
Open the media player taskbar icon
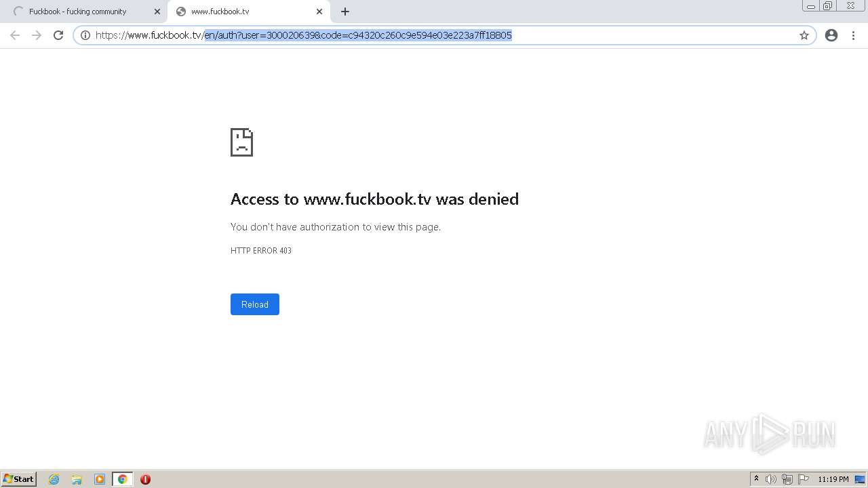click(100, 479)
